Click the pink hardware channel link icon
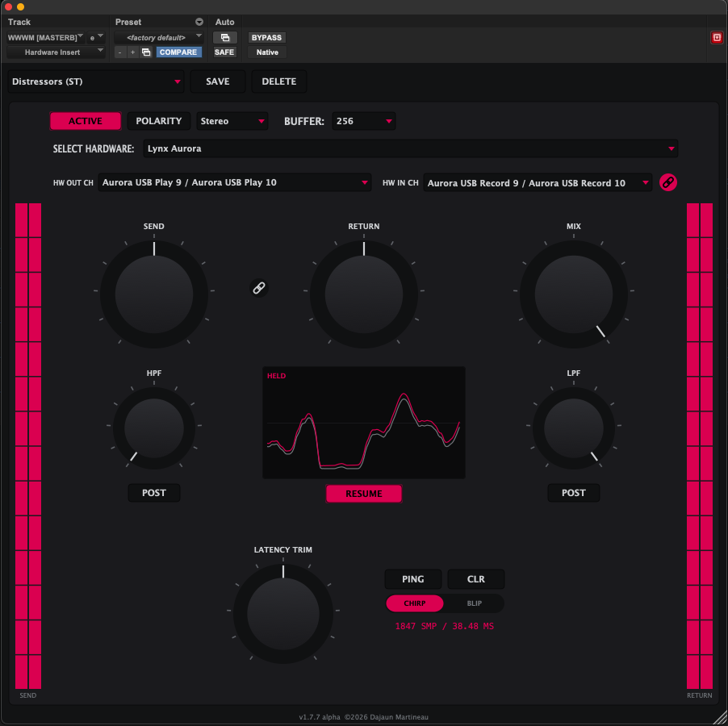728x726 pixels. pyautogui.click(x=667, y=183)
